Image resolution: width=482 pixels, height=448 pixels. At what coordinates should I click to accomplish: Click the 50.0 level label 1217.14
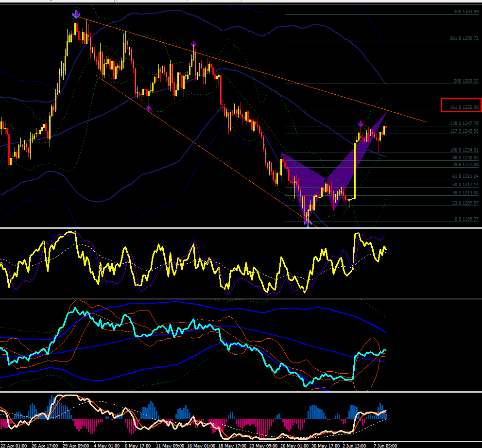(x=465, y=185)
